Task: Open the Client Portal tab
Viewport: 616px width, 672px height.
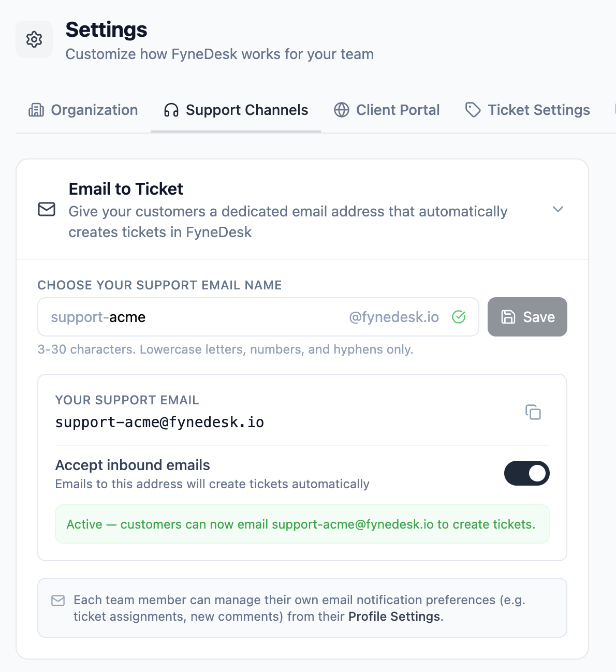Action: pyautogui.click(x=398, y=110)
